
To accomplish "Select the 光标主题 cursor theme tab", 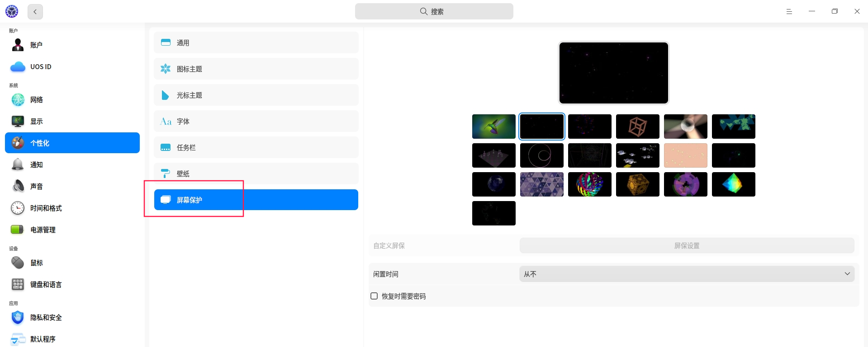I will pyautogui.click(x=256, y=95).
